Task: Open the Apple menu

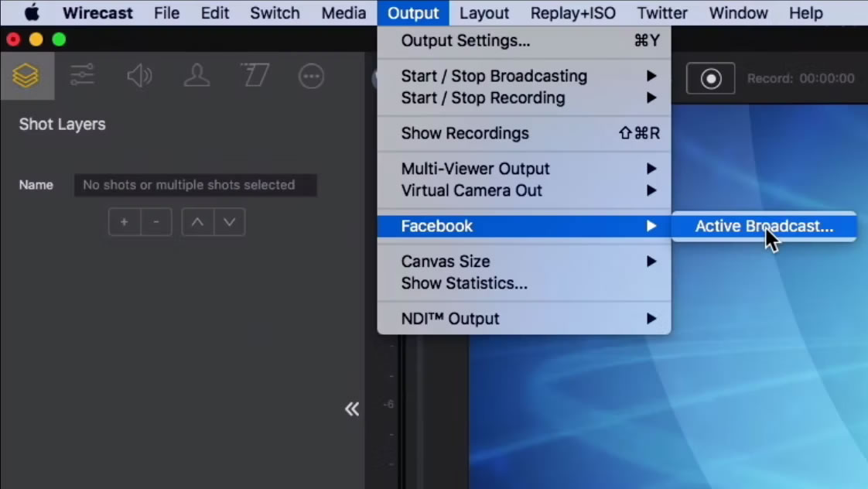Action: pyautogui.click(x=32, y=12)
